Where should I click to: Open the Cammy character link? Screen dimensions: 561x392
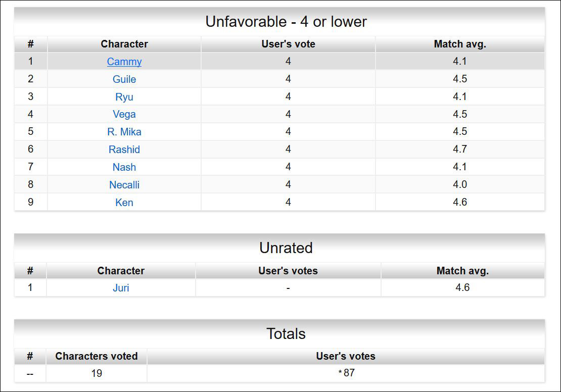click(124, 62)
